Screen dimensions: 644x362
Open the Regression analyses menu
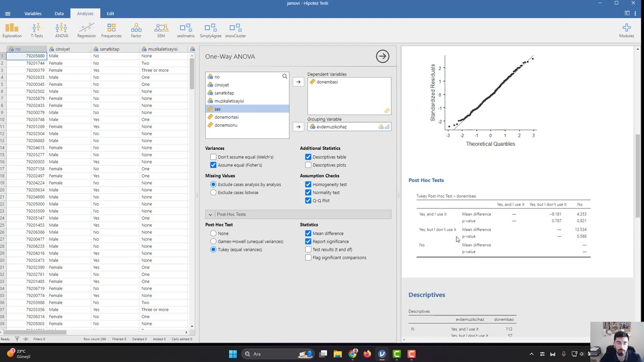click(87, 30)
